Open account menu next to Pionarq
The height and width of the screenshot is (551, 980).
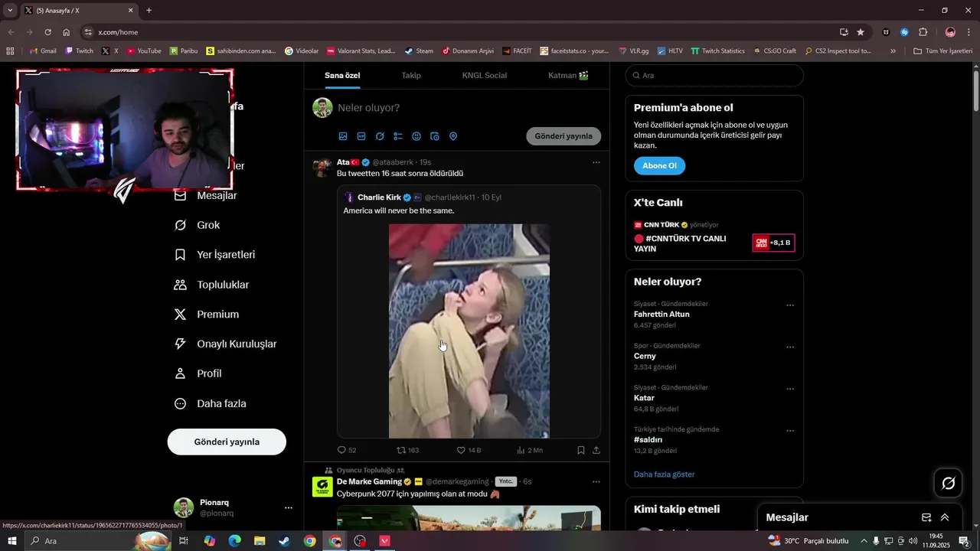(289, 507)
